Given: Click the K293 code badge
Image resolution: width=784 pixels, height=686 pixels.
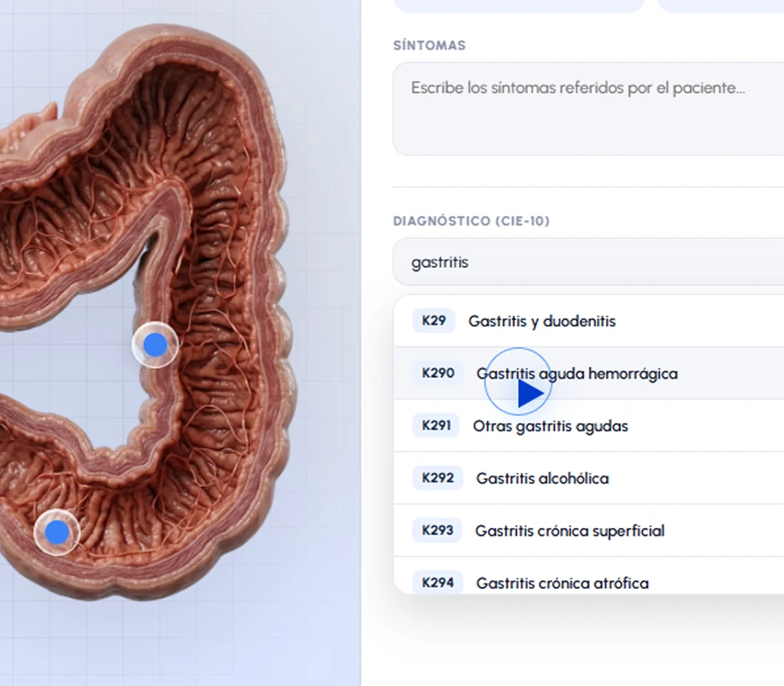Looking at the screenshot, I should pos(437,530).
